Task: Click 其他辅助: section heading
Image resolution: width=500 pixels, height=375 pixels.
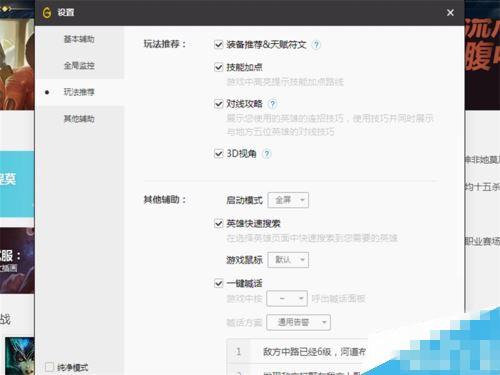Action: 165,200
